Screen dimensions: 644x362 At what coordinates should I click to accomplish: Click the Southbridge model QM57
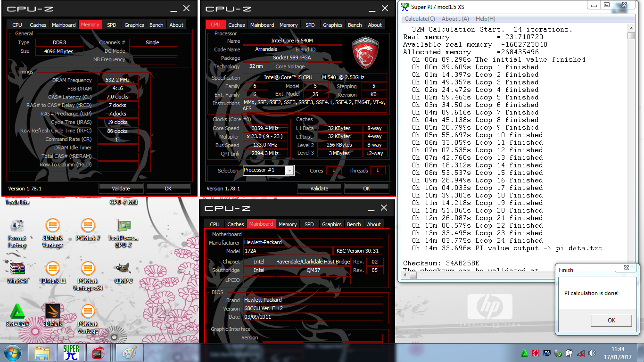(x=314, y=270)
